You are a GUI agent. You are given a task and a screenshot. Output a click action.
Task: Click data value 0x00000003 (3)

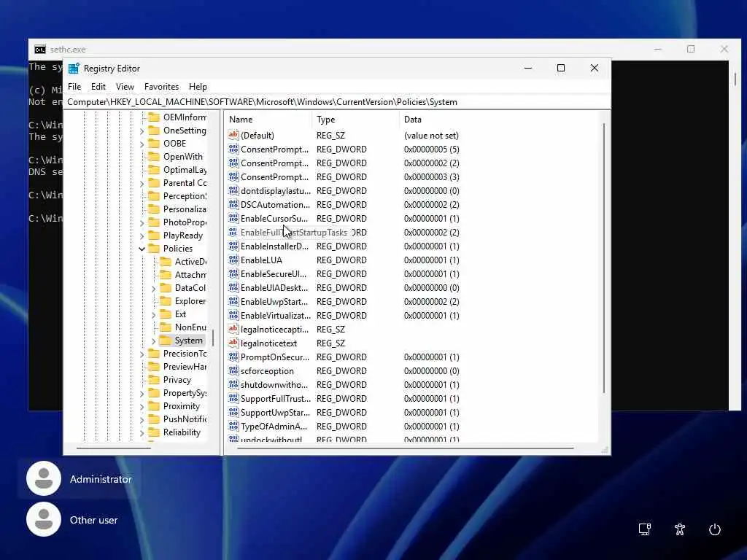(432, 176)
